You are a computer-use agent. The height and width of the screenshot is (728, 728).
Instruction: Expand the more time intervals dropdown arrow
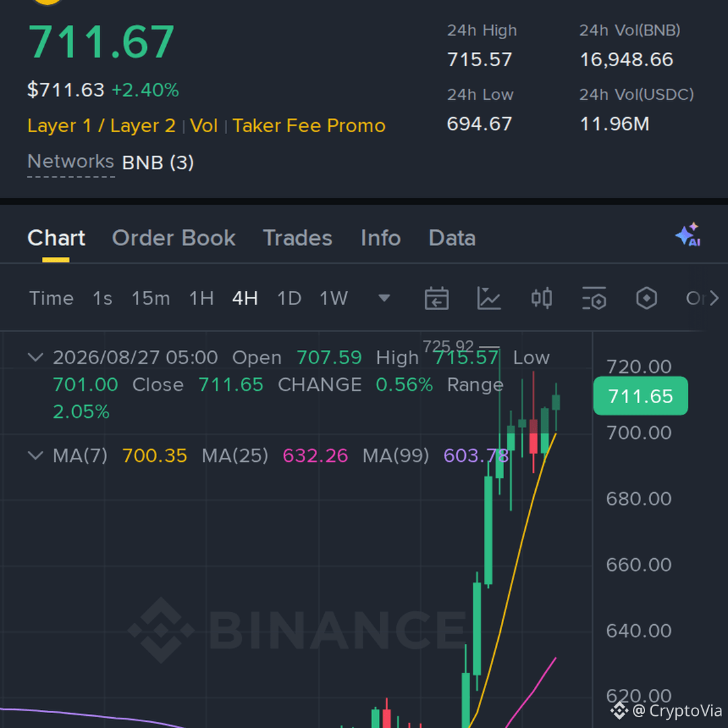384,298
